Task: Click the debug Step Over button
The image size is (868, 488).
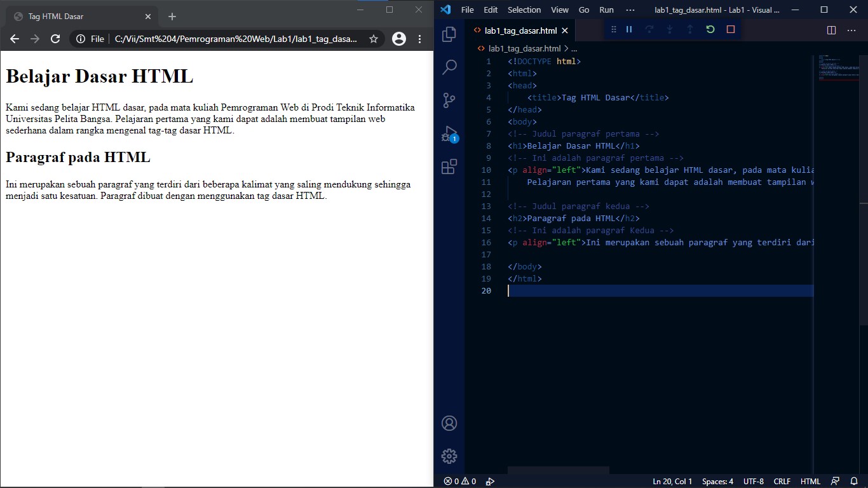Action: coord(649,29)
